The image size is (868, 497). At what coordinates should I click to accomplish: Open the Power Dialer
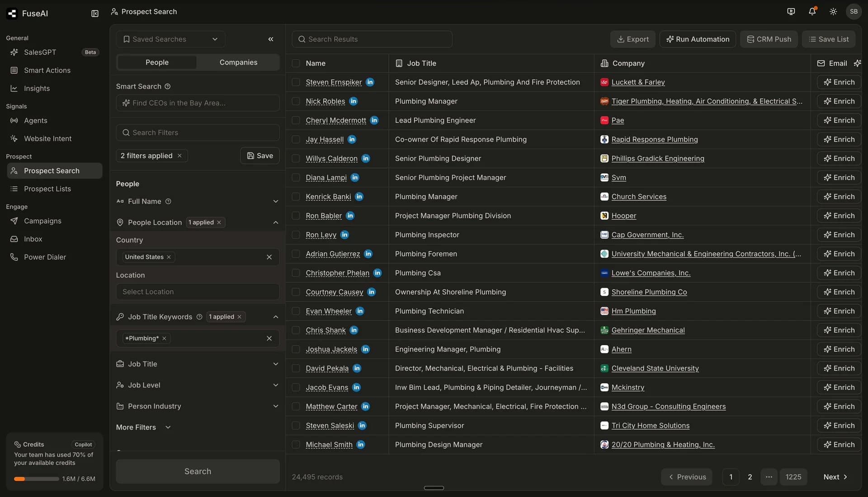[45, 257]
